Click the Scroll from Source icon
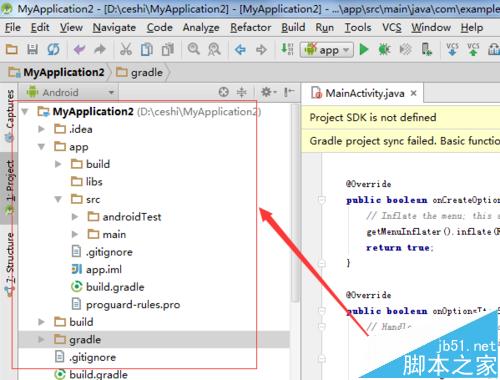The height and width of the screenshot is (380, 500). [x=224, y=92]
